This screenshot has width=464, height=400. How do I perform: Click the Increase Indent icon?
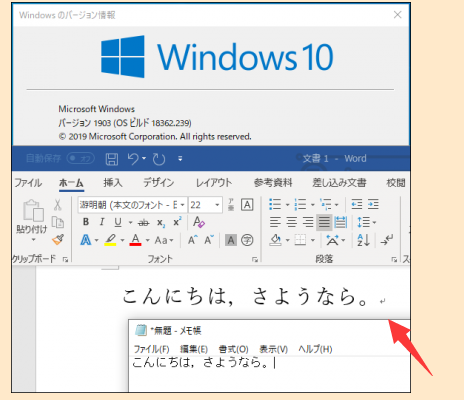pyautogui.click(x=373, y=204)
